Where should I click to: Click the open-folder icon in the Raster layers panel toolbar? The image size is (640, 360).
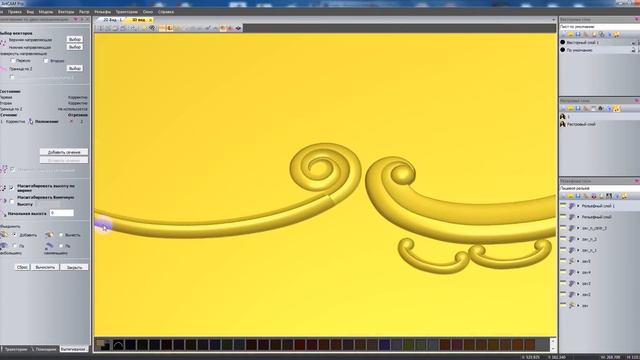pos(571,108)
